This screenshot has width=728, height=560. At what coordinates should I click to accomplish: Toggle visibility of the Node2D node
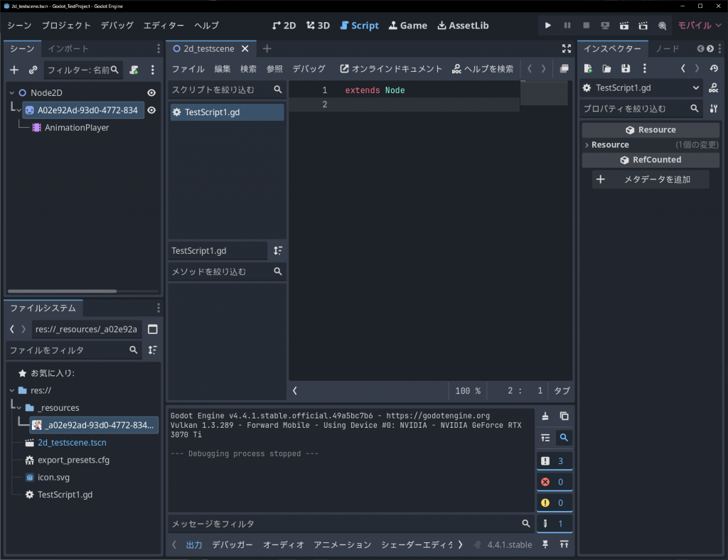[151, 93]
